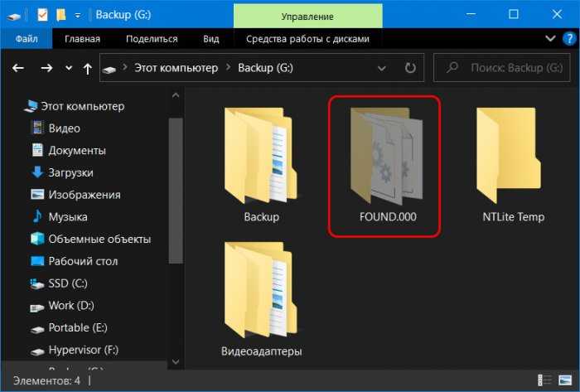Select Work (D:) drive in sidebar

coord(62,306)
